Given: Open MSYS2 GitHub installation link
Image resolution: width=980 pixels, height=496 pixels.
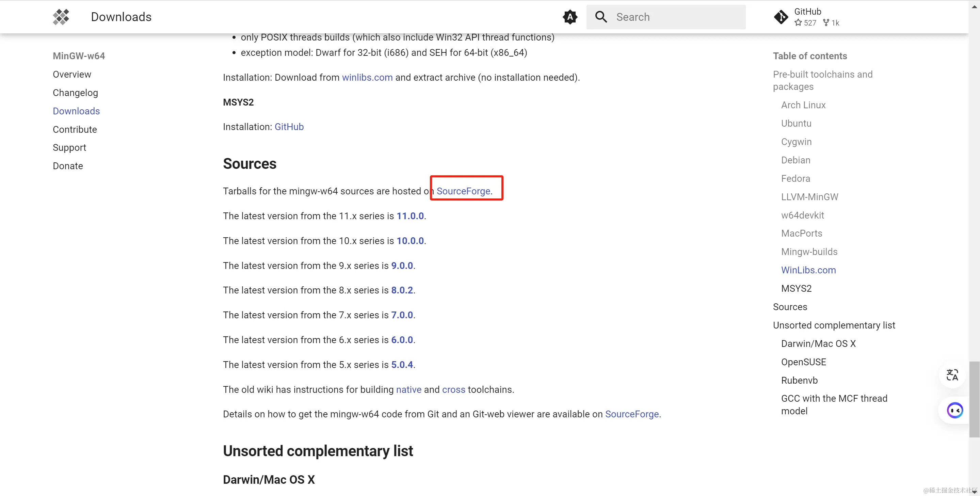Looking at the screenshot, I should point(289,127).
